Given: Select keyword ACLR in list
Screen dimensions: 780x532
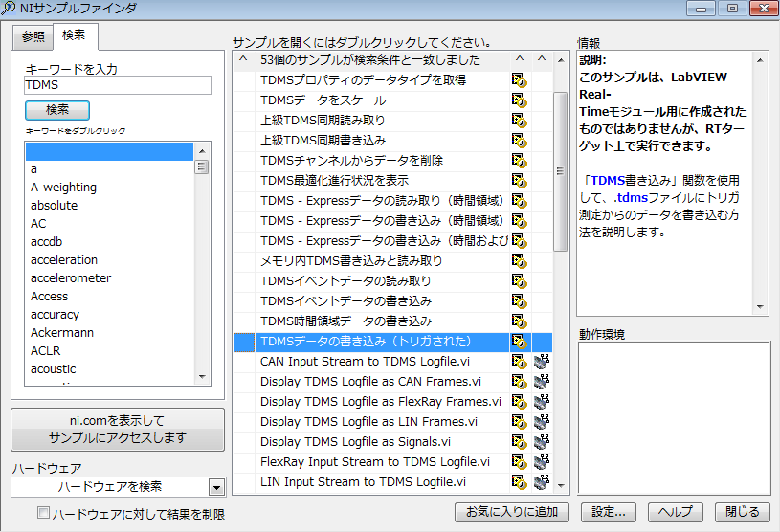Looking at the screenshot, I should pyautogui.click(x=109, y=351).
